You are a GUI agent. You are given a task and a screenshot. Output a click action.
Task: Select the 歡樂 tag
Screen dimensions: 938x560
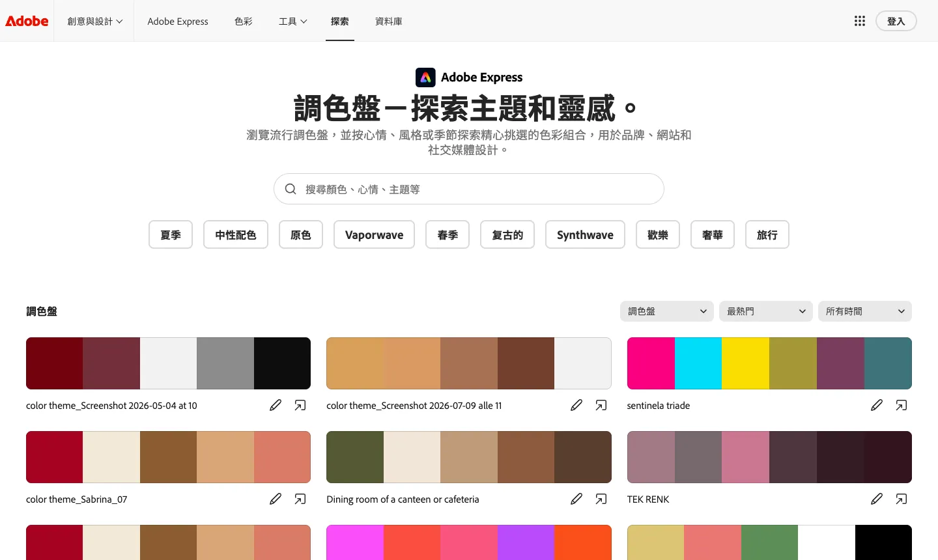tap(658, 234)
